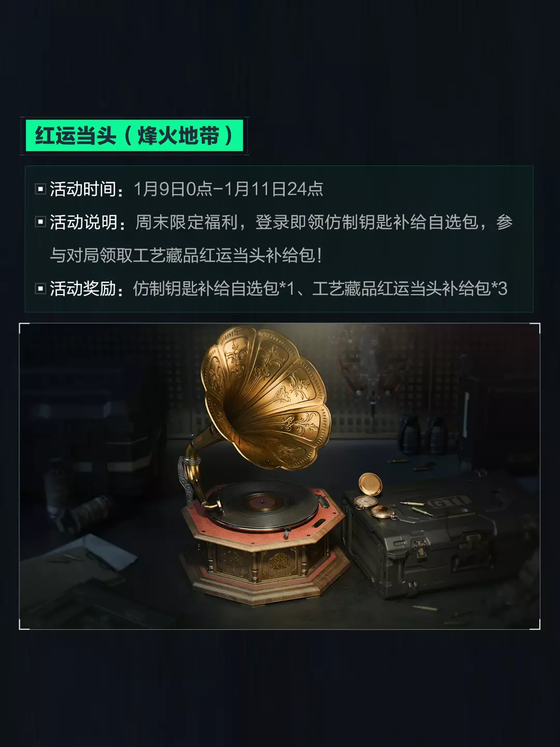The width and height of the screenshot is (560, 747).
Task: Click the 活动奖励 label
Action: click(83, 288)
